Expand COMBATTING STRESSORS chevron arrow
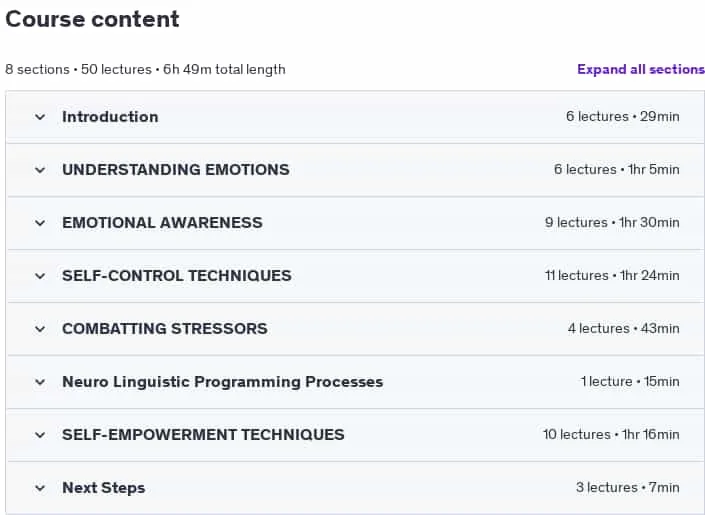 [x=40, y=330]
